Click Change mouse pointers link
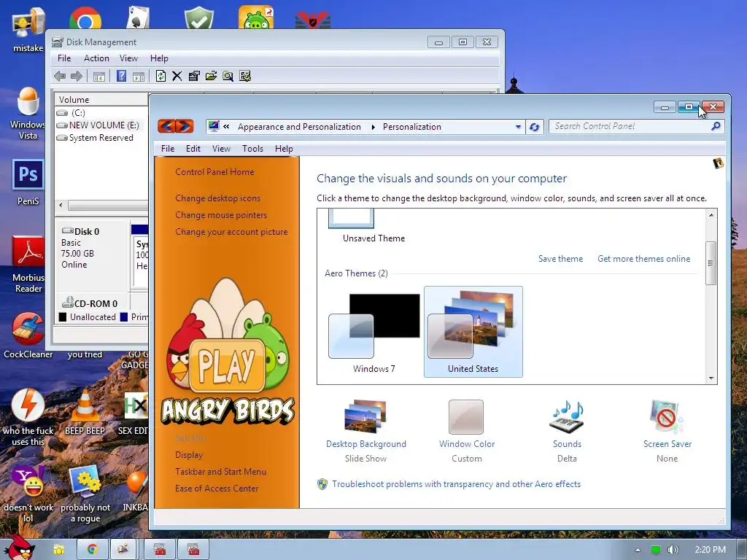 (x=221, y=215)
